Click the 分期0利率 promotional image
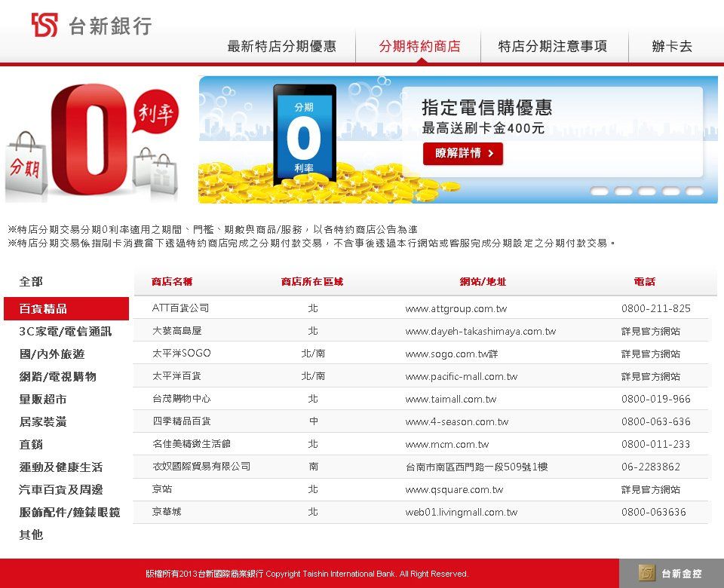The width and height of the screenshot is (724, 588). click(x=92, y=142)
